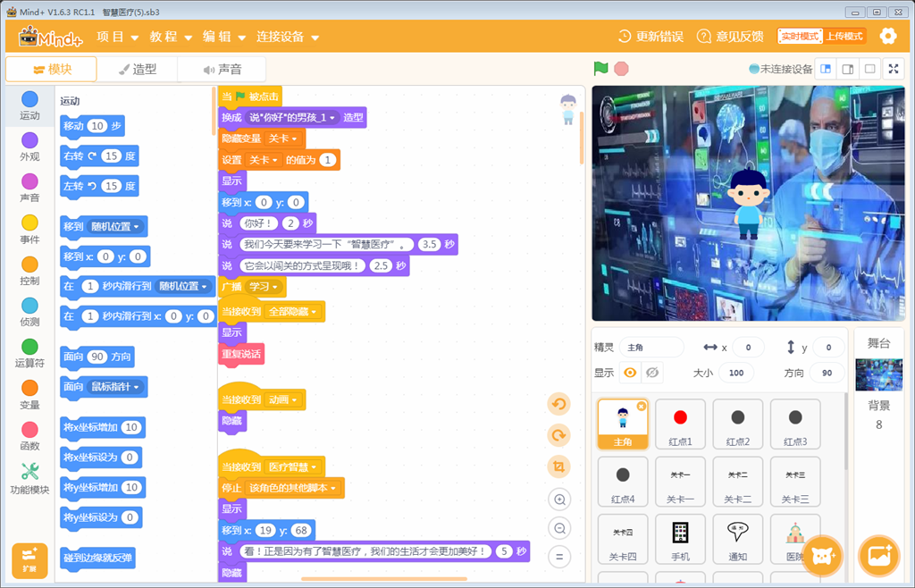The width and height of the screenshot is (915, 588).
Task: Click the undo arrow in workspace
Action: pyautogui.click(x=559, y=405)
